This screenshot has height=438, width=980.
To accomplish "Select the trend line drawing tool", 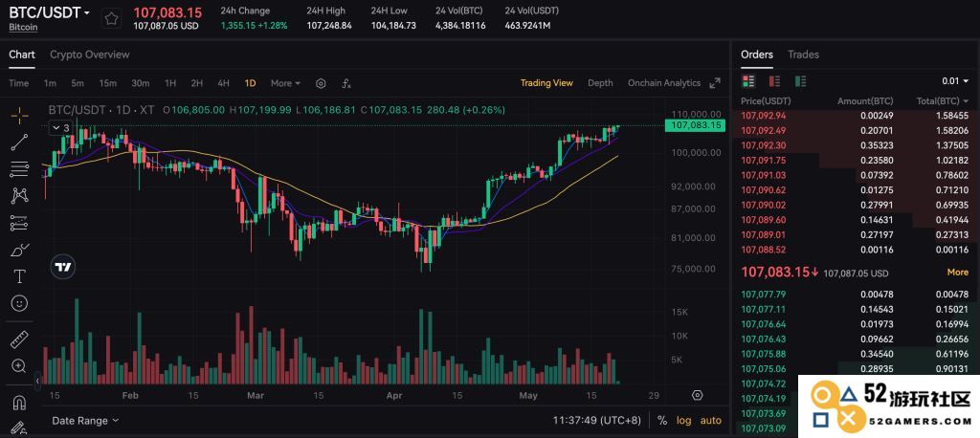I will pyautogui.click(x=19, y=142).
